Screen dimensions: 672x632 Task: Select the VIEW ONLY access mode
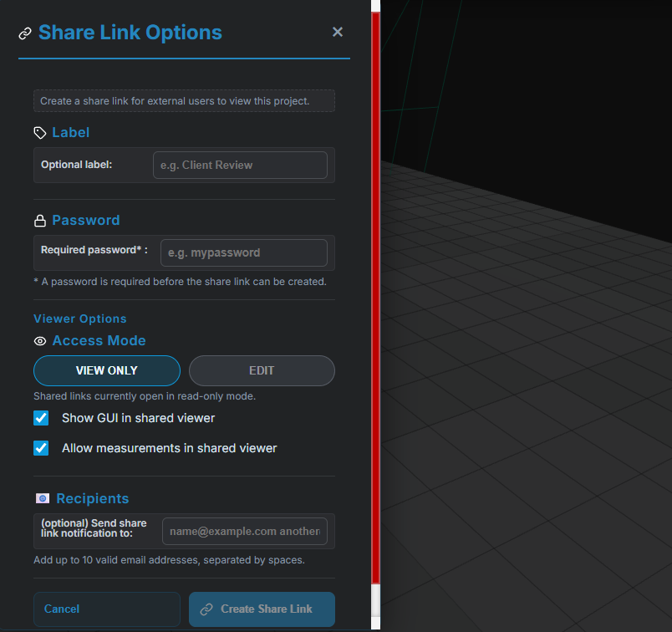tap(106, 370)
